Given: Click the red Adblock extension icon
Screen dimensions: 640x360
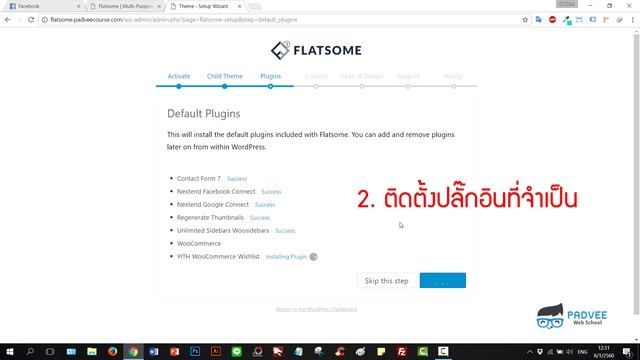Looking at the screenshot, I should coord(552,20).
